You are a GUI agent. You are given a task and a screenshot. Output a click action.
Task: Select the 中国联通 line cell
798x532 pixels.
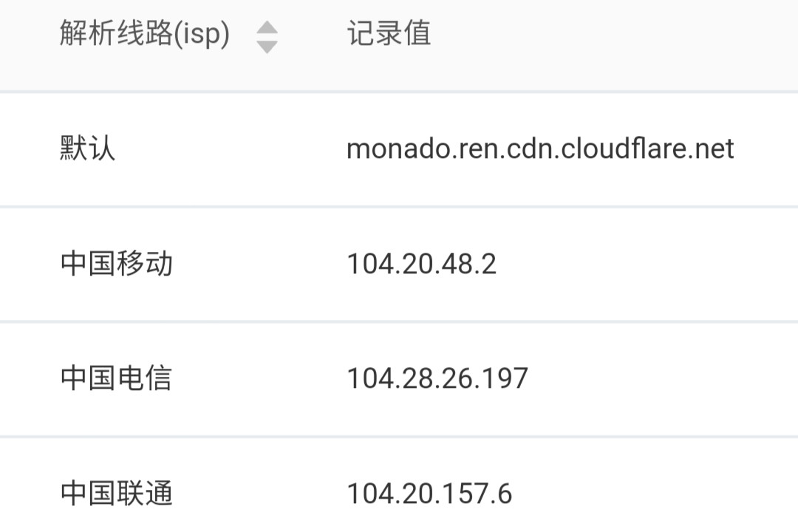117,494
